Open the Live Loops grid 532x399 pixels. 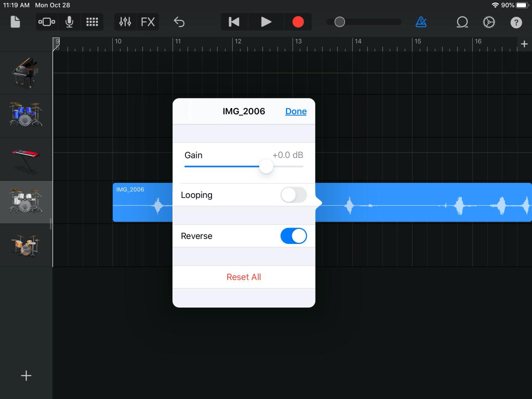pyautogui.click(x=92, y=22)
